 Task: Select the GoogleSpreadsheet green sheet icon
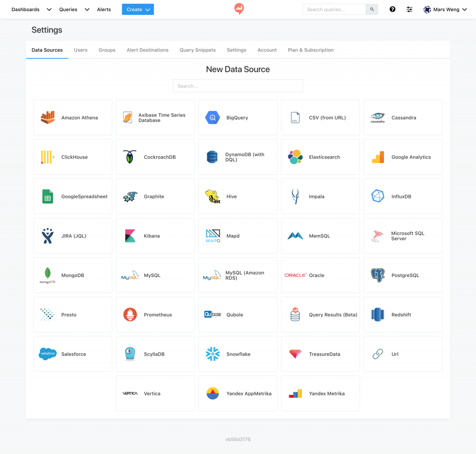48,197
